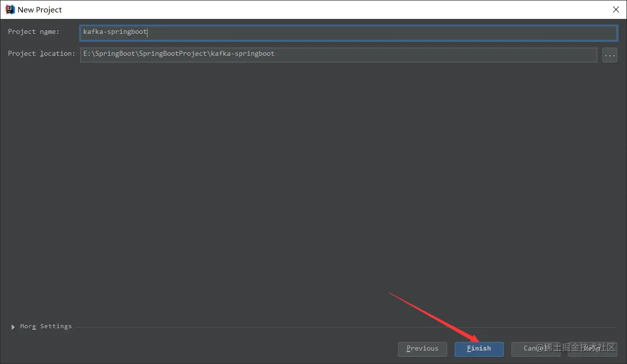This screenshot has height=364, width=627.
Task: Open the browse button next to Project location
Action: click(610, 55)
